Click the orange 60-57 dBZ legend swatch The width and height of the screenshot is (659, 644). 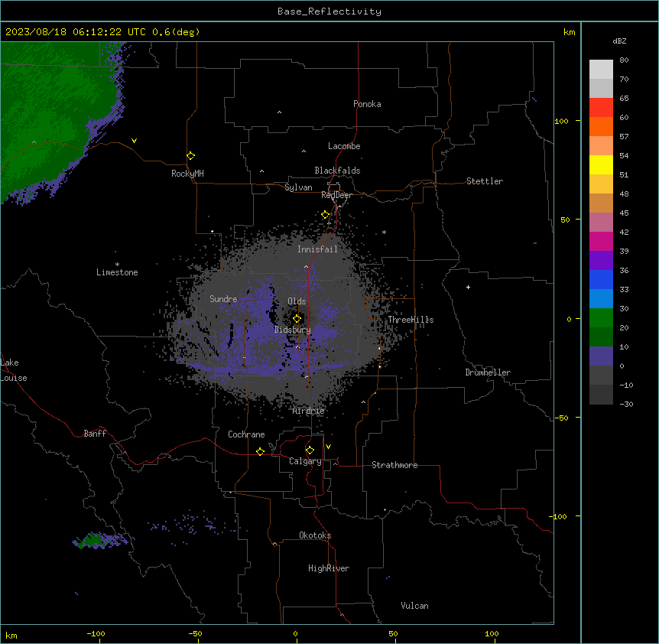tap(601, 126)
